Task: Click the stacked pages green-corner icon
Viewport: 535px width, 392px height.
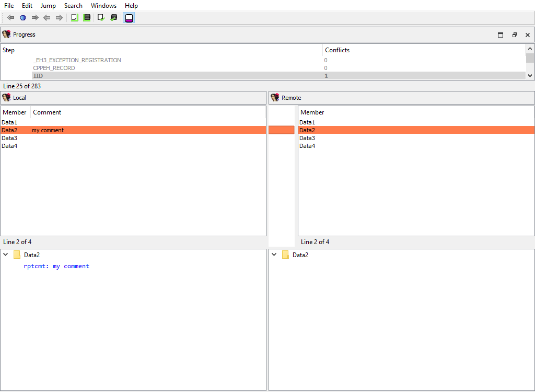Action: tap(87, 18)
